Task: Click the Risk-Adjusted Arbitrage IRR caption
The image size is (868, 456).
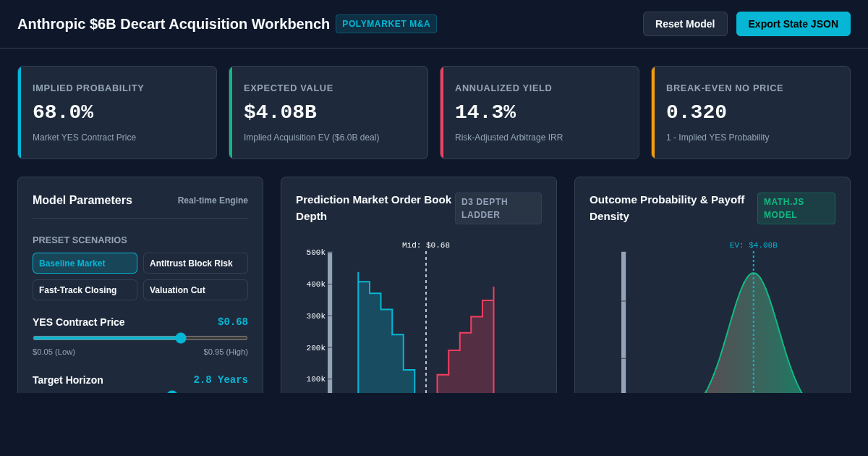Action: pyautogui.click(x=509, y=138)
